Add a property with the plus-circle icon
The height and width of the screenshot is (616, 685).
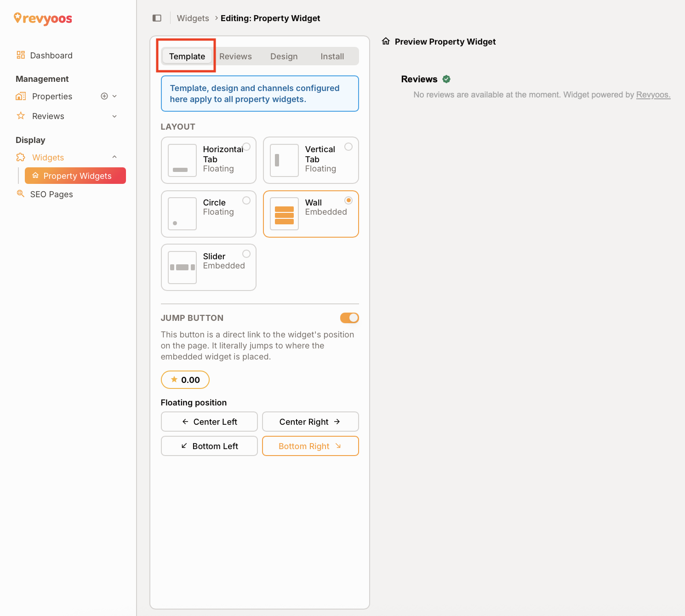[104, 96]
